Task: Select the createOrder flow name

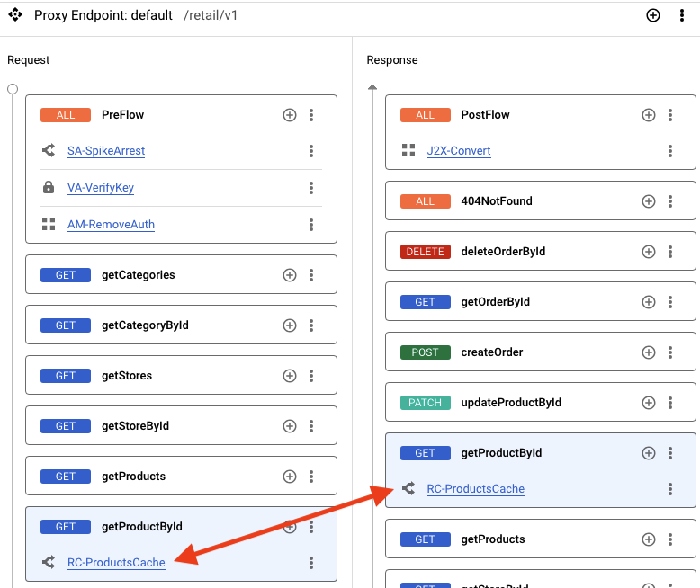Action: coord(491,352)
